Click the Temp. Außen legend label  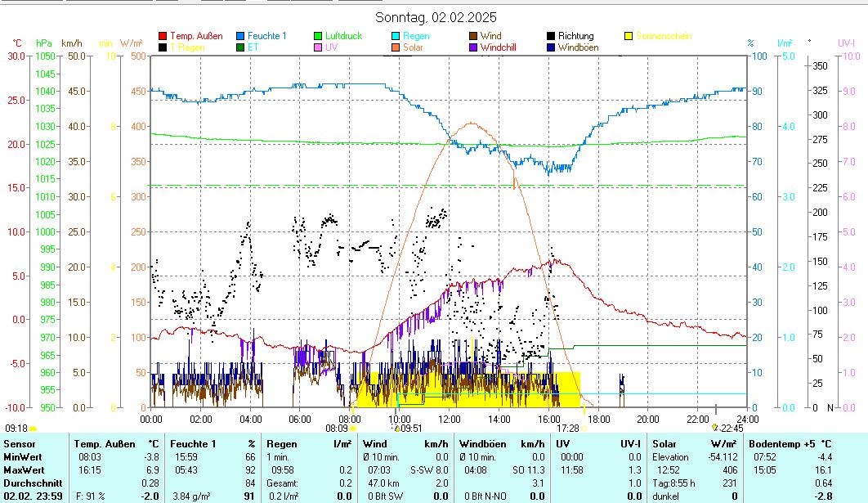pos(196,36)
